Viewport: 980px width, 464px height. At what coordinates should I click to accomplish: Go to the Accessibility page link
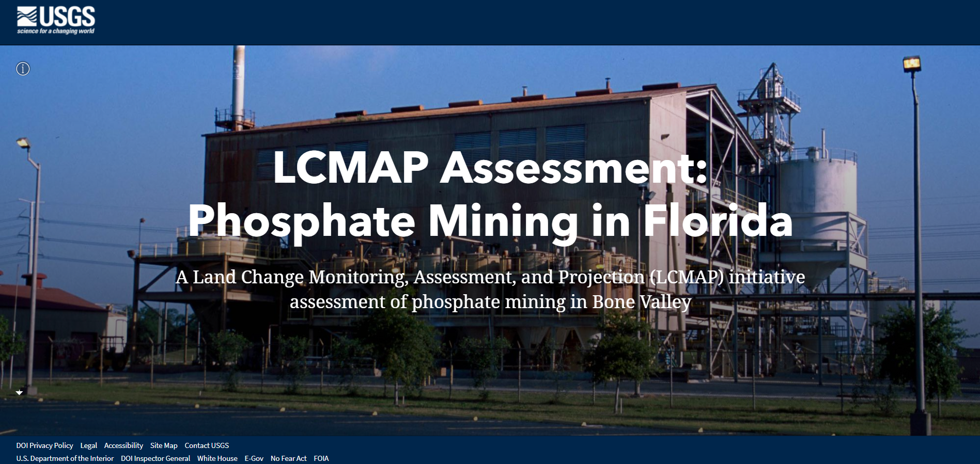(123, 445)
